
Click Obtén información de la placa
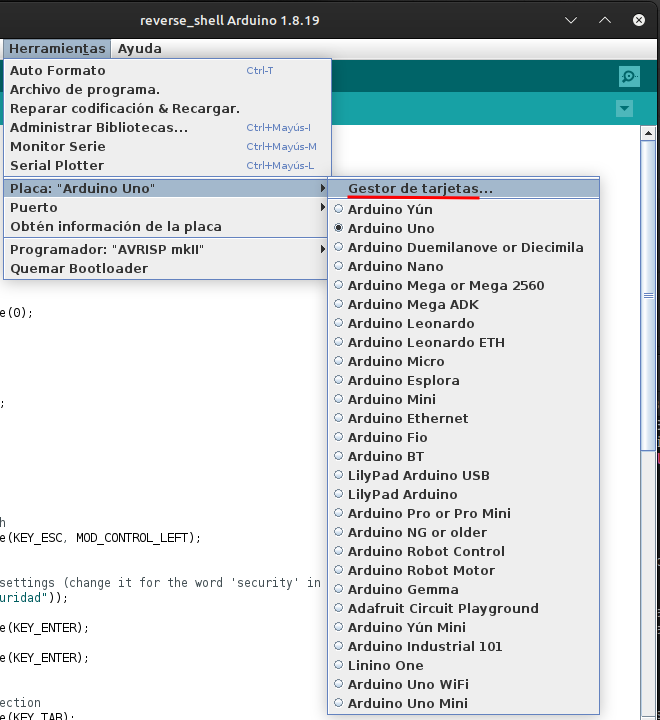pos(116,226)
